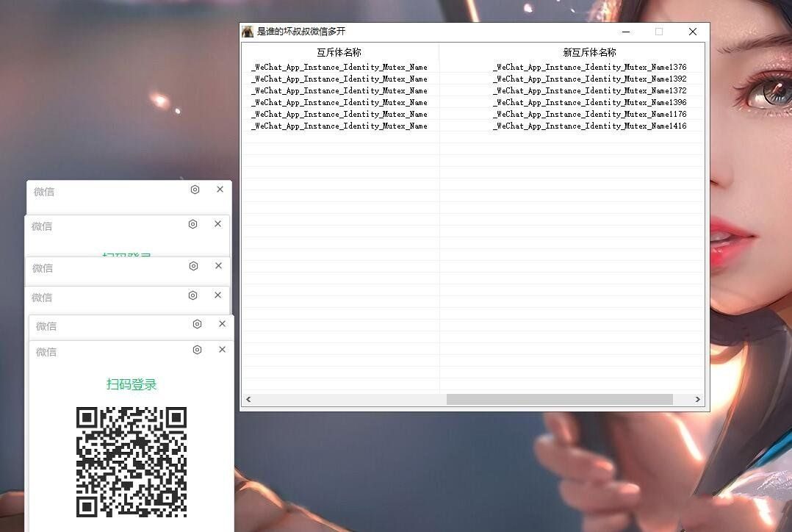Open settings gear in the QR code WeChat window
The width and height of the screenshot is (792, 532).
[197, 350]
